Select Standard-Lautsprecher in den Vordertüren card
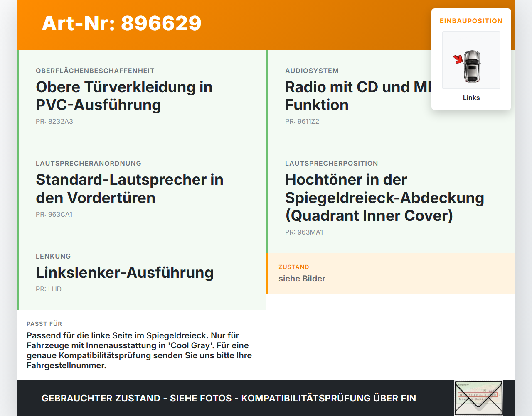This screenshot has height=416, width=532. click(141, 189)
